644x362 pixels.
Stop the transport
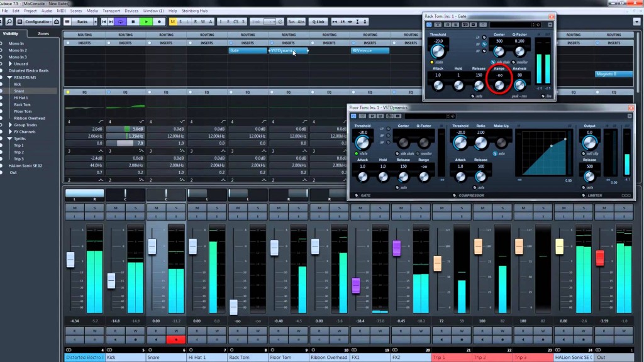point(133,22)
